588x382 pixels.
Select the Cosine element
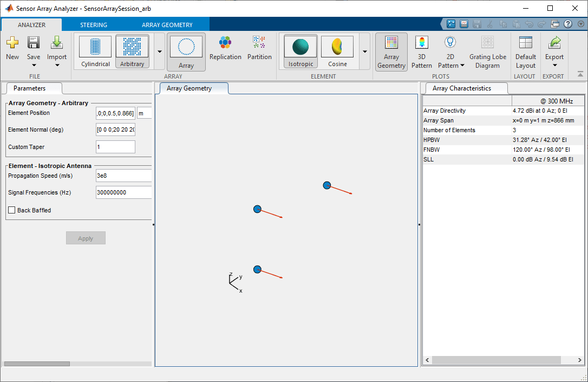[x=337, y=52]
